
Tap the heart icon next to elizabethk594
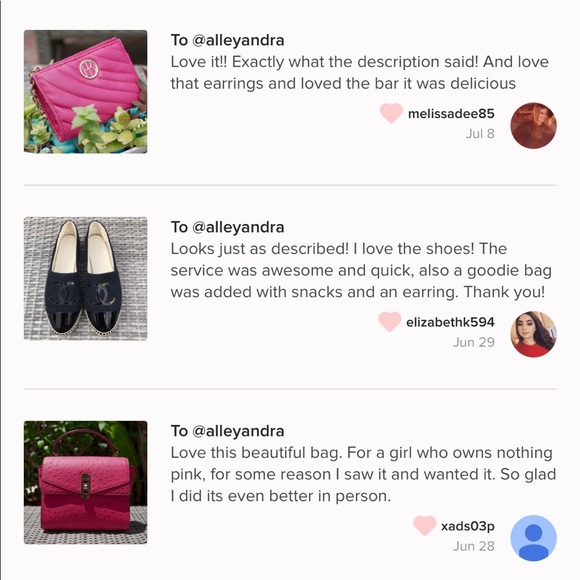click(x=390, y=321)
